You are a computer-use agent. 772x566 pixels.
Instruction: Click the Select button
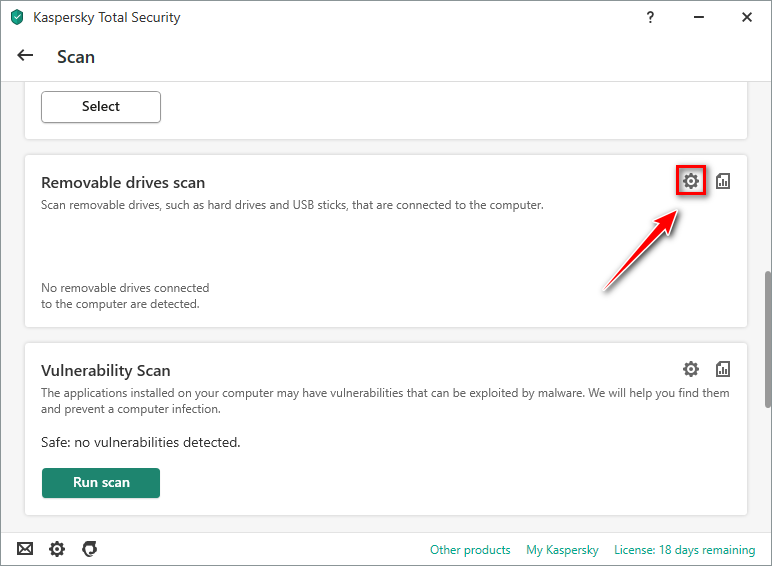(101, 107)
